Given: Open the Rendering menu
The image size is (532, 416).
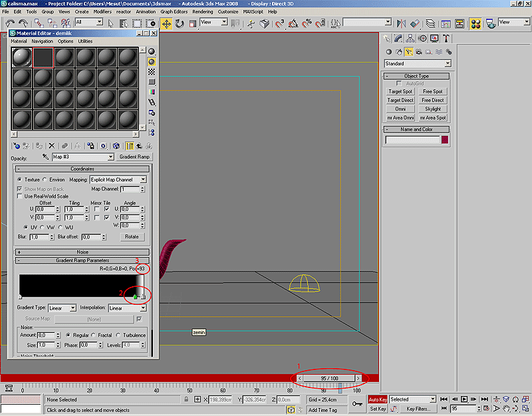Looking at the screenshot, I should 202,11.
